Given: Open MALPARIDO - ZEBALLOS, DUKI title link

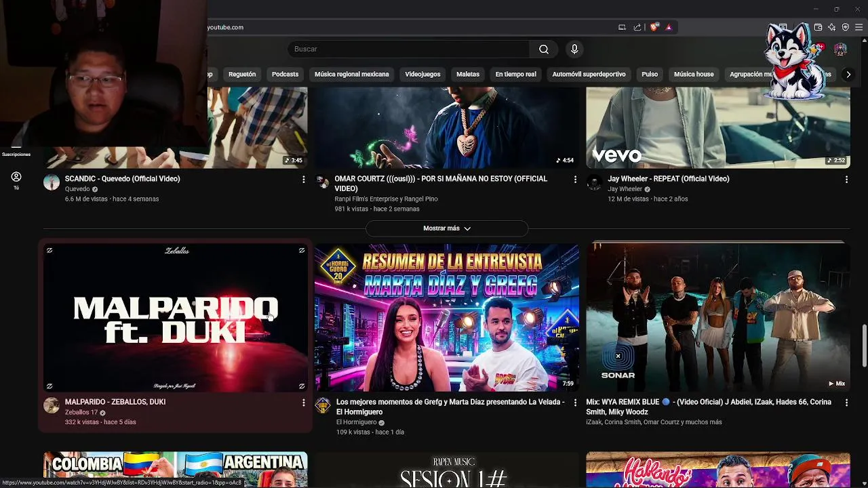Looking at the screenshot, I should click(x=115, y=402).
